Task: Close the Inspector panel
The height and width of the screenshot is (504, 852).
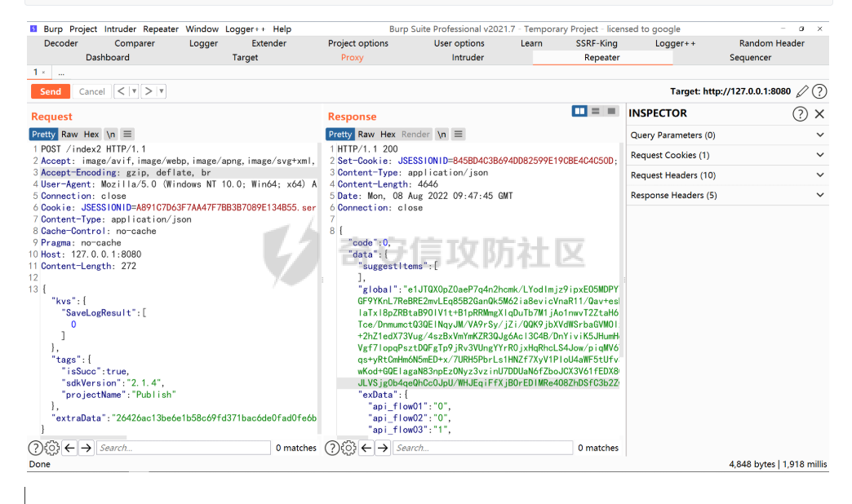Action: (x=820, y=113)
